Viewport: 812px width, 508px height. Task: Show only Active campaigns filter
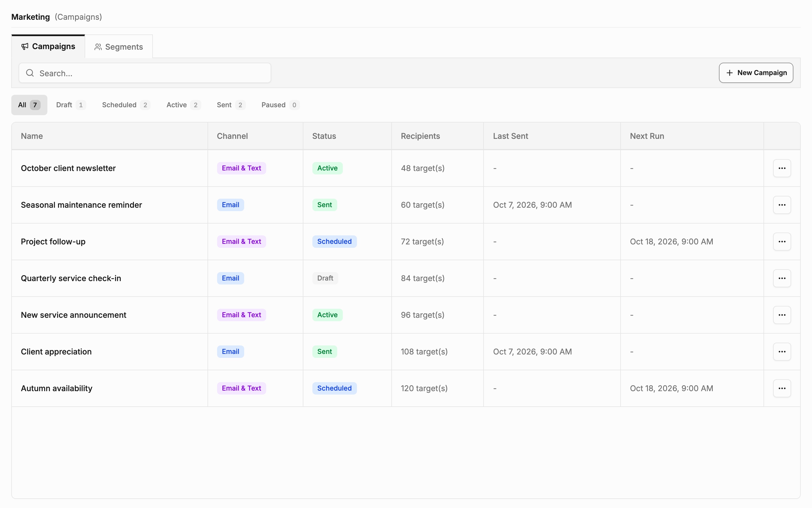coord(183,105)
